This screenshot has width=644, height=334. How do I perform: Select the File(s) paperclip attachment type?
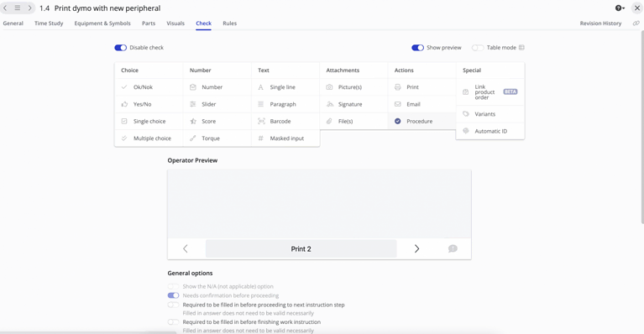[x=353, y=122]
